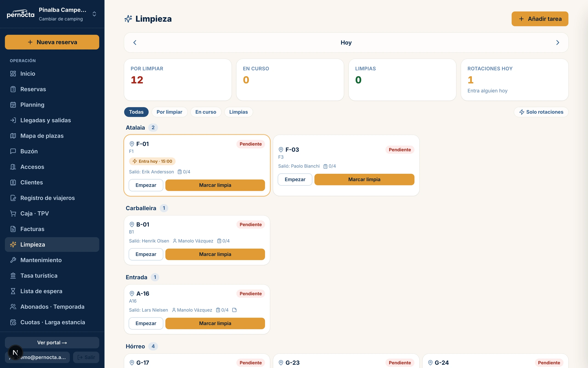588x368 pixels.
Task: Click the Hórreo zone heading
Action: pos(135,346)
